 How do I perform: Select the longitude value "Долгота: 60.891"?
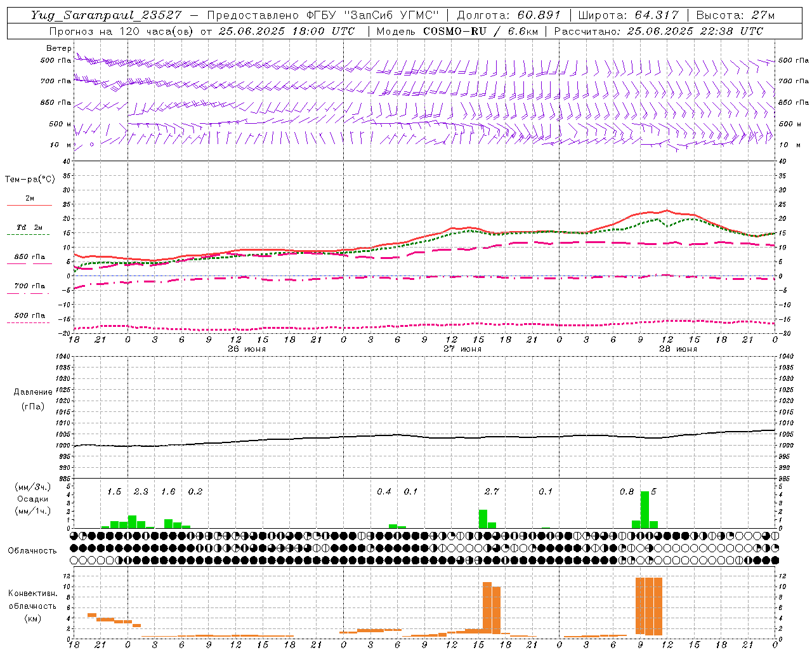(x=509, y=15)
